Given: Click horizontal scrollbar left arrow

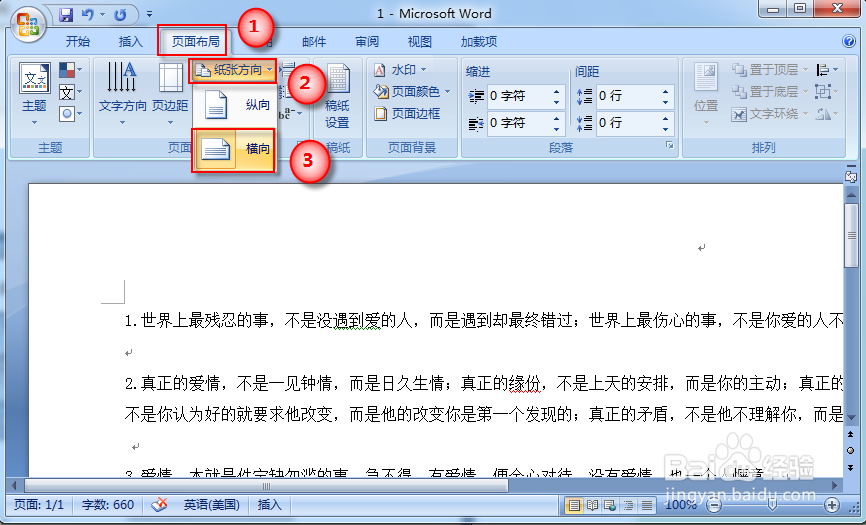Looking at the screenshot, I should coord(15,486).
